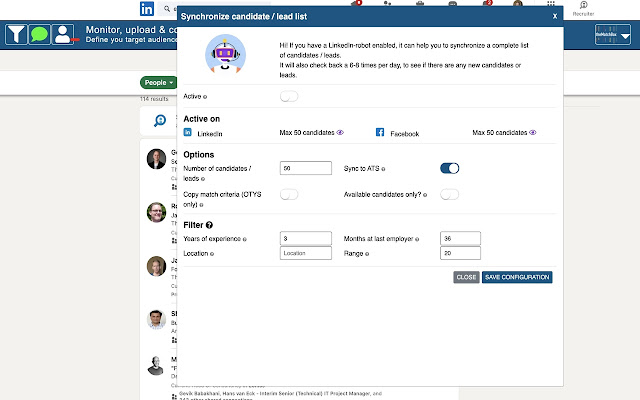Toggle Available candidates only switch
The width and height of the screenshot is (640, 400).
click(449, 194)
